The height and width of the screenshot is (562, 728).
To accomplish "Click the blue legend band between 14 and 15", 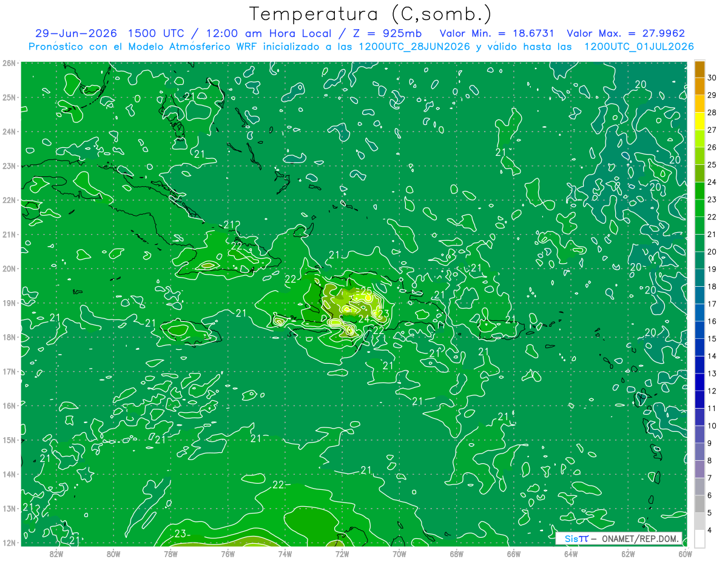I will point(699,347).
